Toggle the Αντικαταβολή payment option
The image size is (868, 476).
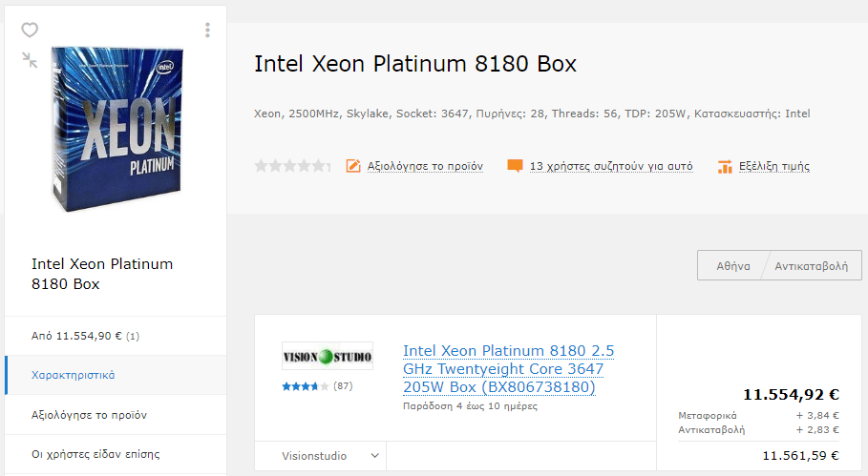pyautogui.click(x=811, y=266)
